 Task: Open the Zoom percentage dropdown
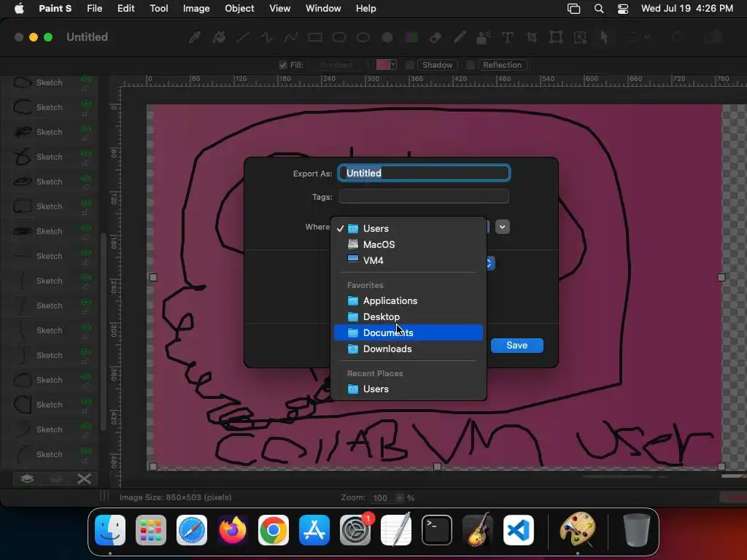click(x=399, y=497)
